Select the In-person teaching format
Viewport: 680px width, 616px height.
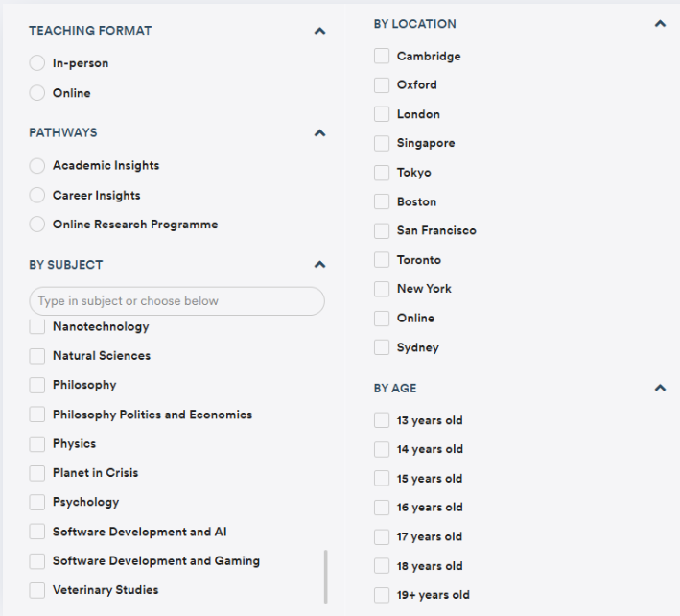coord(37,63)
